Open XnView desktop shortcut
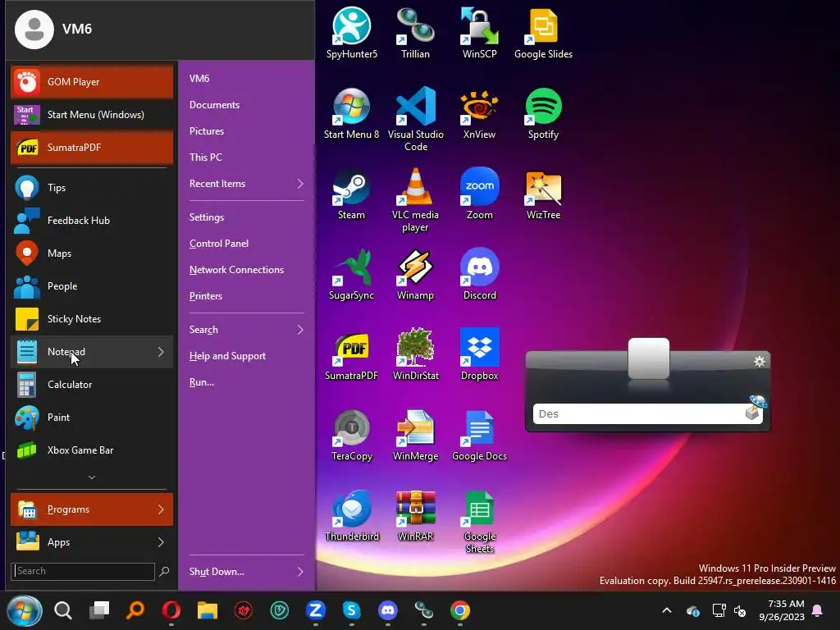 pos(479,113)
